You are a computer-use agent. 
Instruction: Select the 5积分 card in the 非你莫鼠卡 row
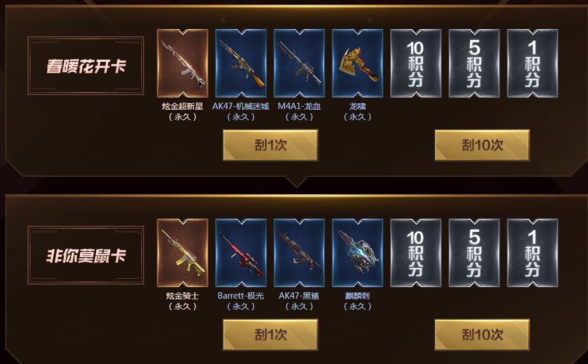pos(474,253)
